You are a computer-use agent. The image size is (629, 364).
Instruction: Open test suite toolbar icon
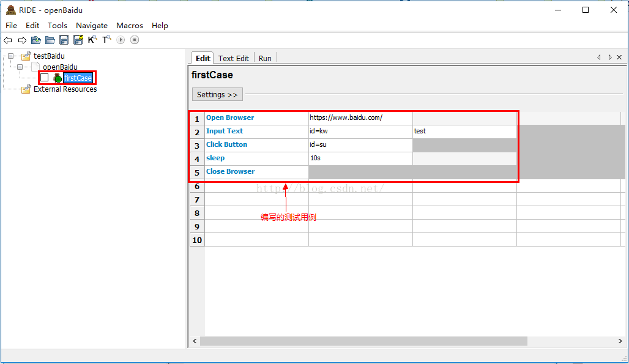[36, 40]
